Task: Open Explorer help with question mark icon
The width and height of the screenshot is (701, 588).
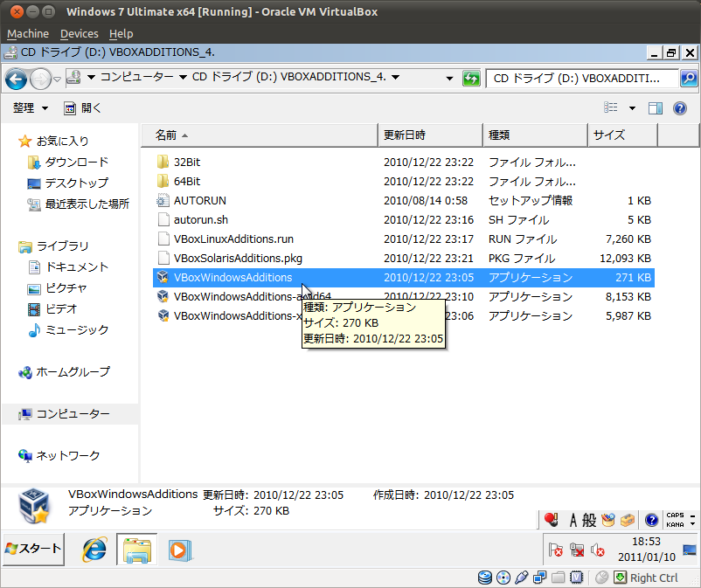Action: pos(680,108)
